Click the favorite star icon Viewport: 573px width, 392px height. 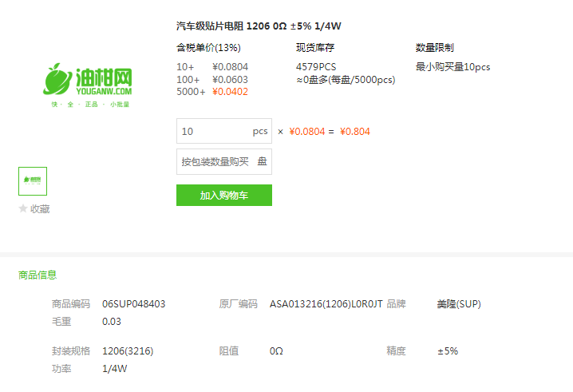tap(23, 208)
